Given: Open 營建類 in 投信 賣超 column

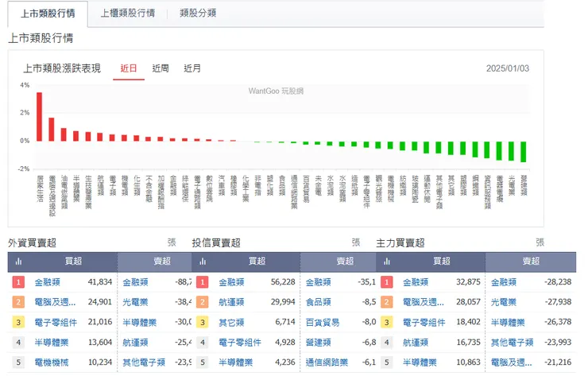Looking at the screenshot, I should click(x=319, y=343).
